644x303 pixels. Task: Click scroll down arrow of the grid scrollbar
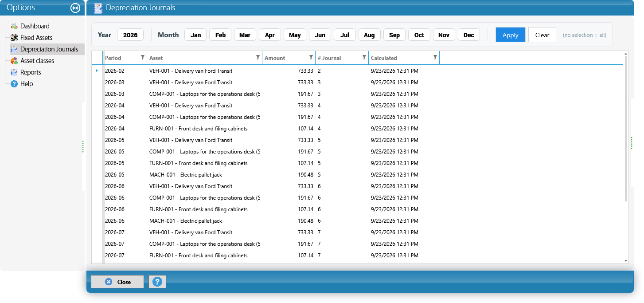[x=626, y=261]
